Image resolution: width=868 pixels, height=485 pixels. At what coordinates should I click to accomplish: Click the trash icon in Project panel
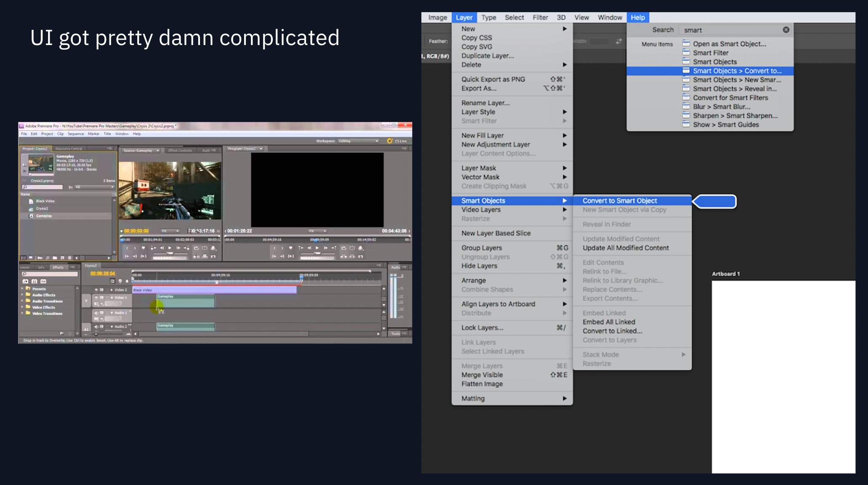pyautogui.click(x=69, y=258)
